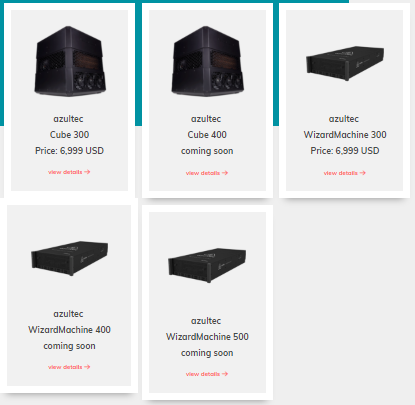Select the WizardMachine 300 product title
Screen dimensions: 415x405
pos(345,135)
